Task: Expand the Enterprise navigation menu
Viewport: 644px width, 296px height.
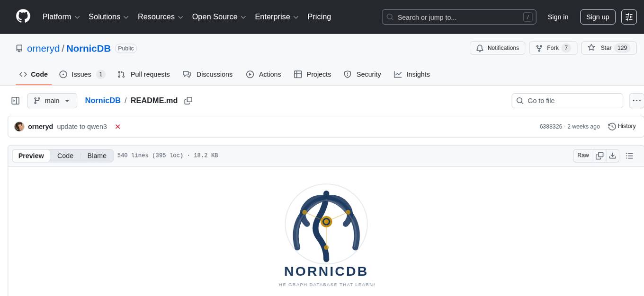Action: pos(277,17)
